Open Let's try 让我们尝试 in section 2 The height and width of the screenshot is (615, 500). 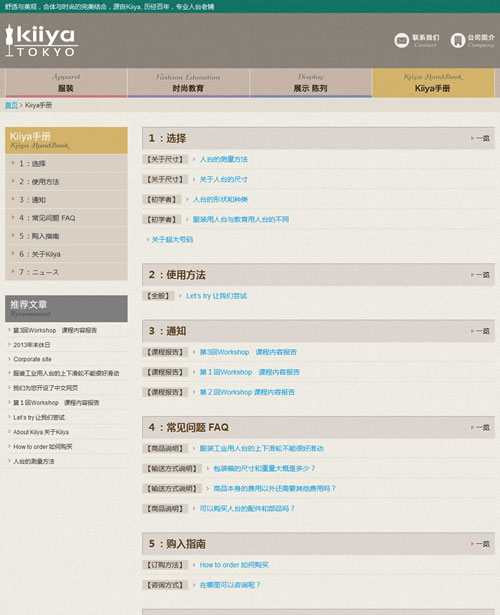(x=216, y=296)
